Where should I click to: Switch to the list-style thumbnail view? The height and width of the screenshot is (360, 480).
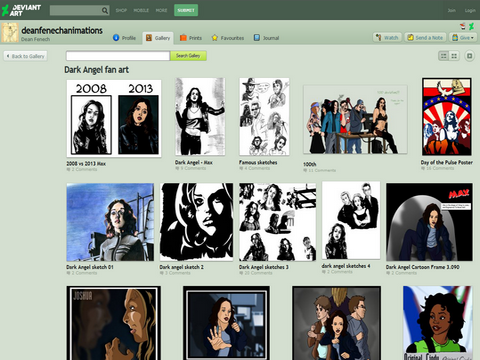click(444, 56)
